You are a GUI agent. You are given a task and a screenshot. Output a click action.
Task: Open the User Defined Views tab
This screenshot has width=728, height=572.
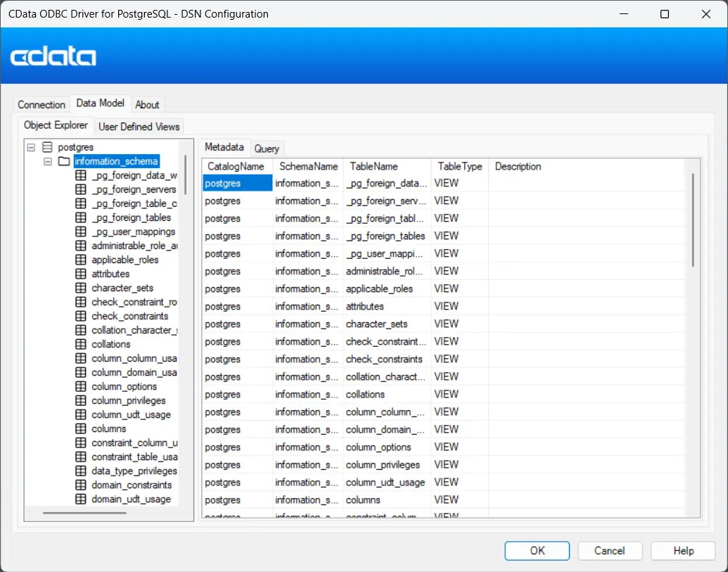pyautogui.click(x=139, y=127)
